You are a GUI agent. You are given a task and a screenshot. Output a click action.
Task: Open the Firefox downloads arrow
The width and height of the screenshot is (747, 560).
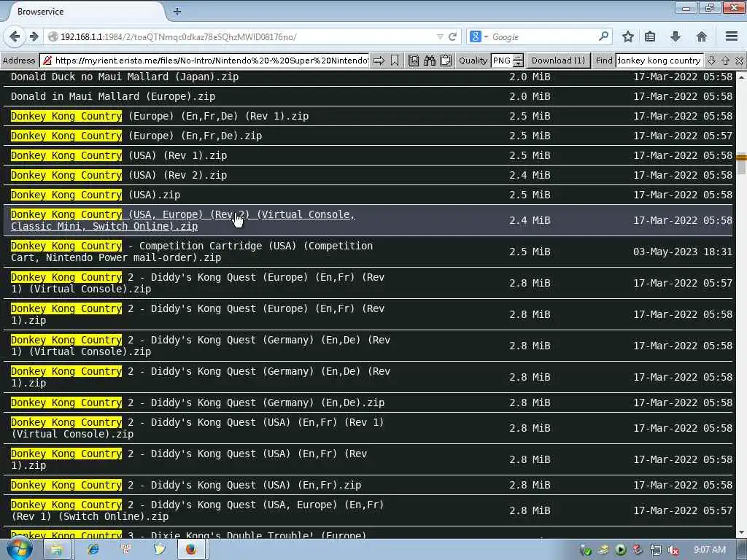[x=676, y=36]
